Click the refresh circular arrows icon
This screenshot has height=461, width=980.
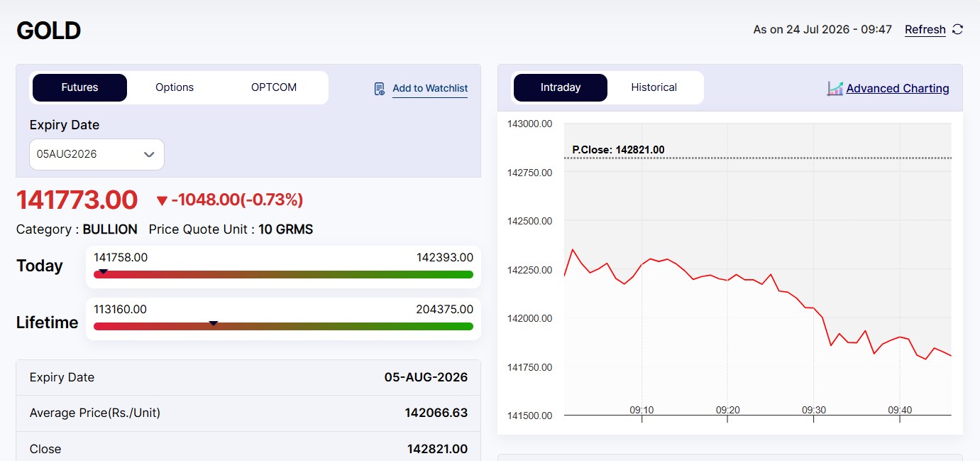point(957,29)
